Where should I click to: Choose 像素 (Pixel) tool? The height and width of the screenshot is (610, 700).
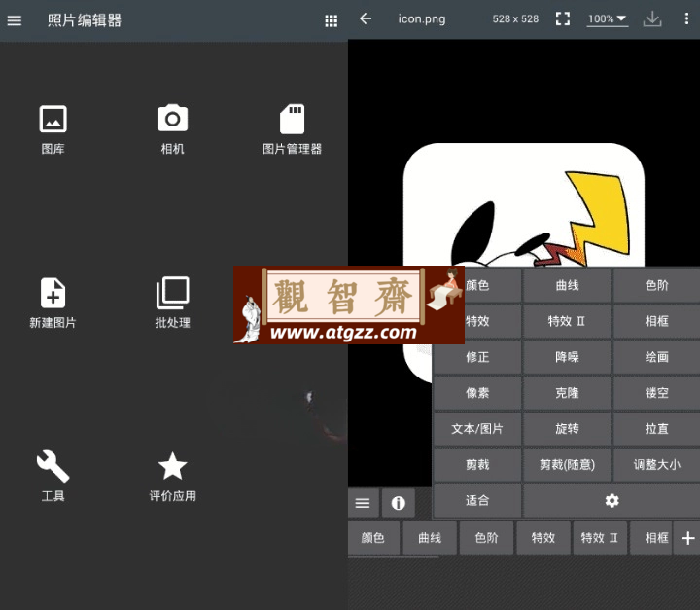click(x=477, y=393)
